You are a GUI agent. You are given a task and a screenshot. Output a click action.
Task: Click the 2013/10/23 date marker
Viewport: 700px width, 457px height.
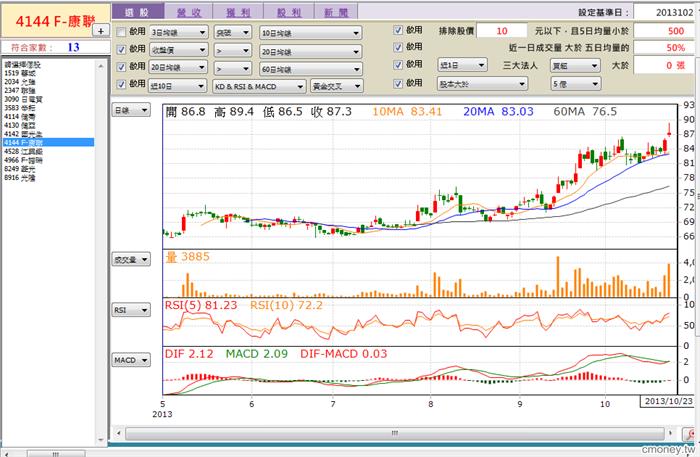(668, 401)
